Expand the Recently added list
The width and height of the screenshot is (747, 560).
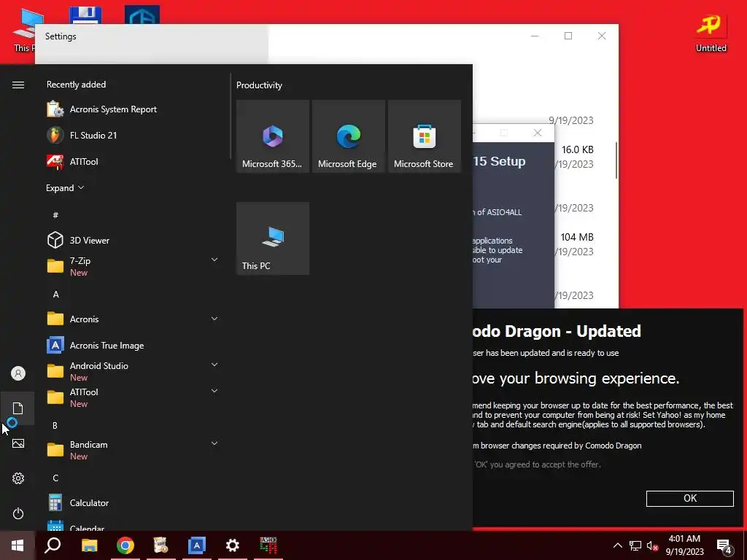(65, 187)
